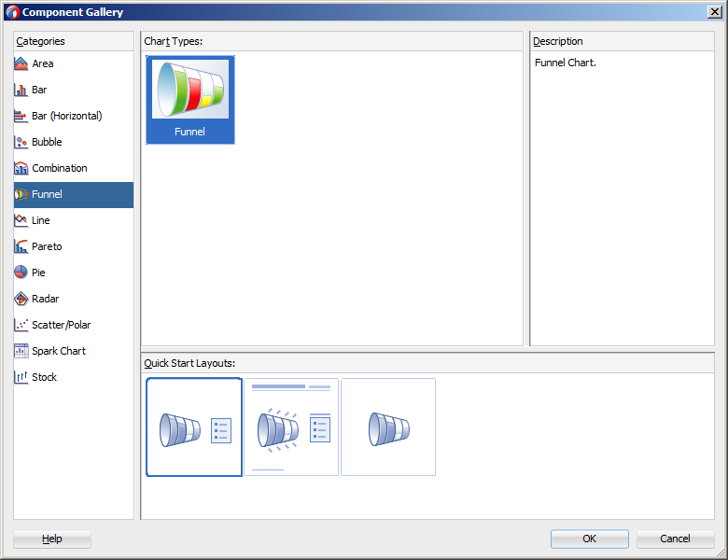Close the Component Gallery dialog
This screenshot has height=560, width=728.
(715, 12)
